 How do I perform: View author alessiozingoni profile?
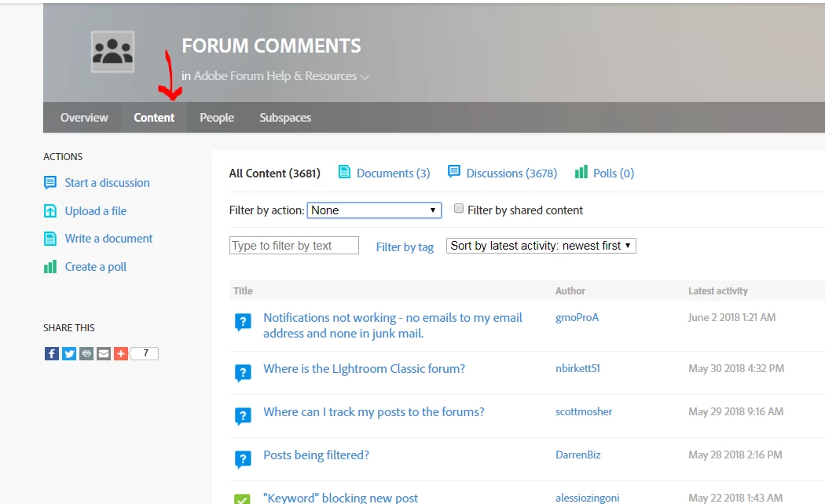tap(588, 498)
